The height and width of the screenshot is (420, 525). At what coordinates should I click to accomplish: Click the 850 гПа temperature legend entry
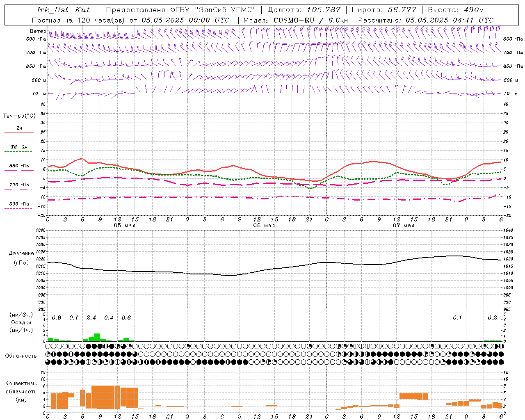[x=19, y=166]
